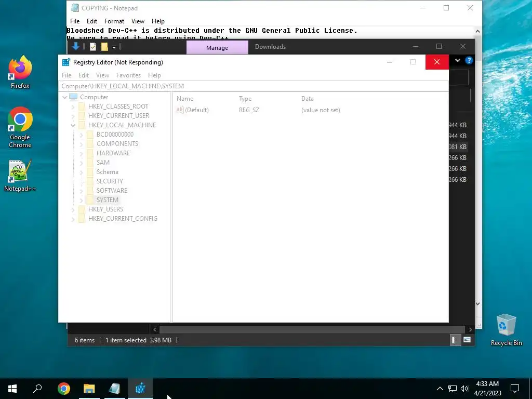Click the Windows Start button
This screenshot has width=532, height=399.
12,389
